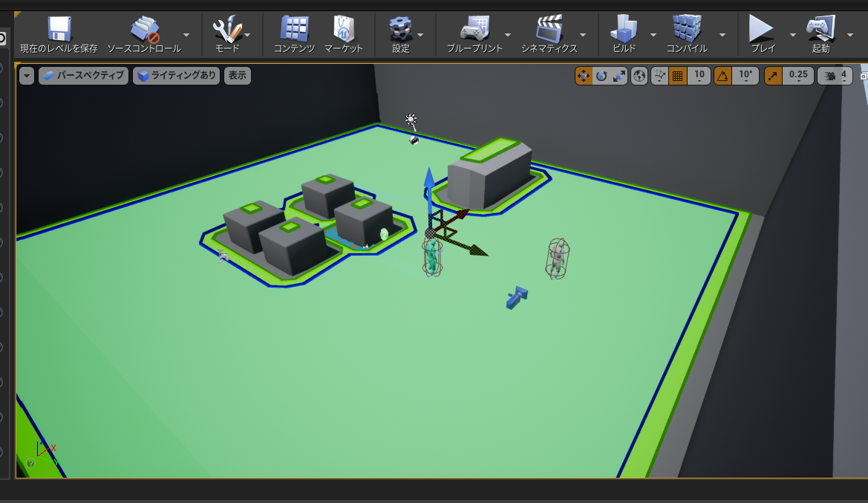Expand Build options dropdown arrow

(x=653, y=35)
